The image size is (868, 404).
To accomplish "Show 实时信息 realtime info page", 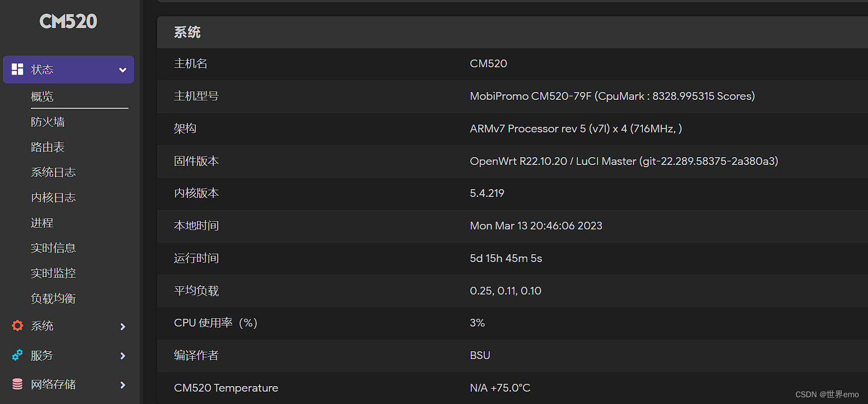I will 53,248.
